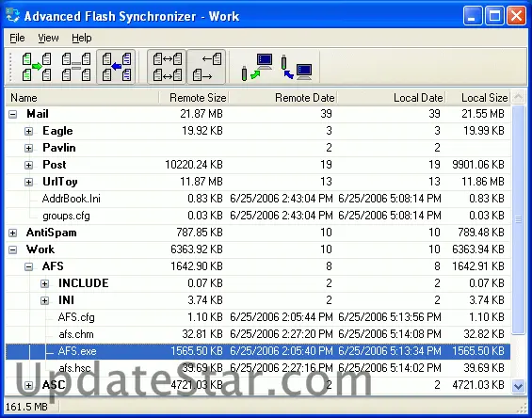The image size is (532, 418).
Task: Expand the INI folder
Action: (x=44, y=300)
